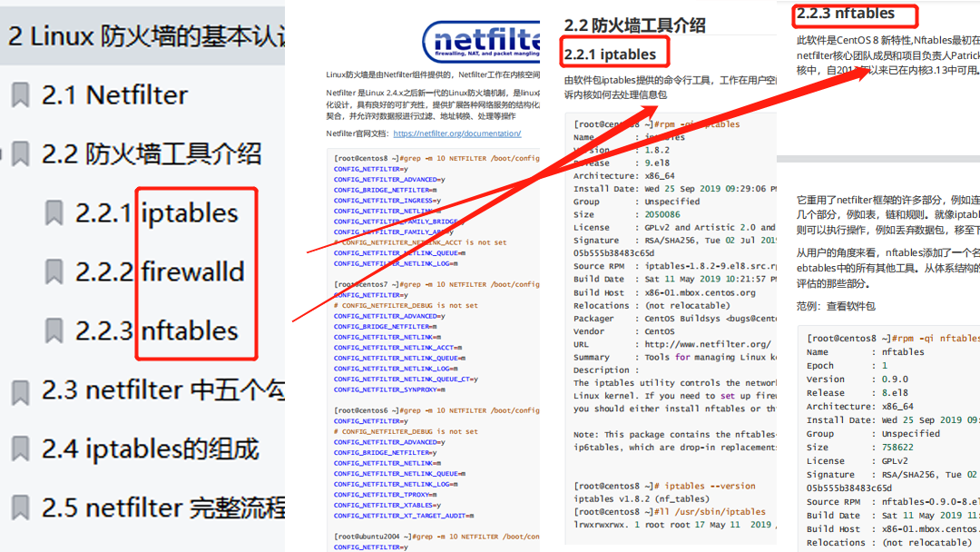Jump to 2.4 iptables的组成 in the outline
Viewport: 980px width, 552px height.
pos(150,449)
